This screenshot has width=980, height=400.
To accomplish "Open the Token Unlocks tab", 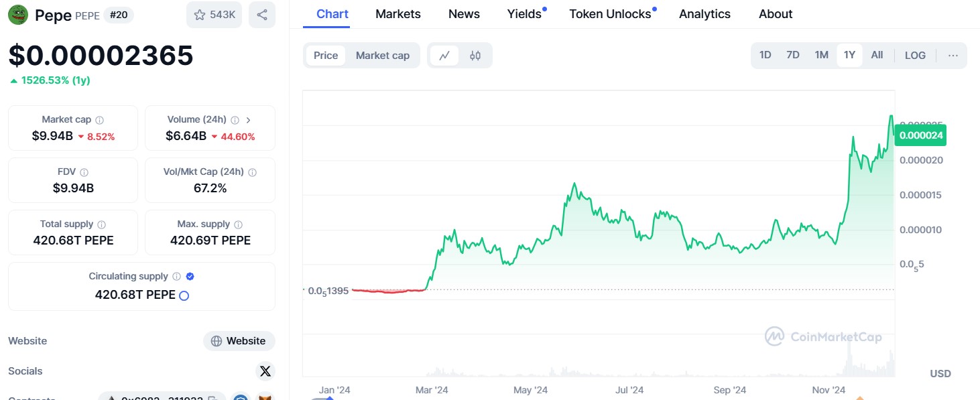I will (x=610, y=14).
